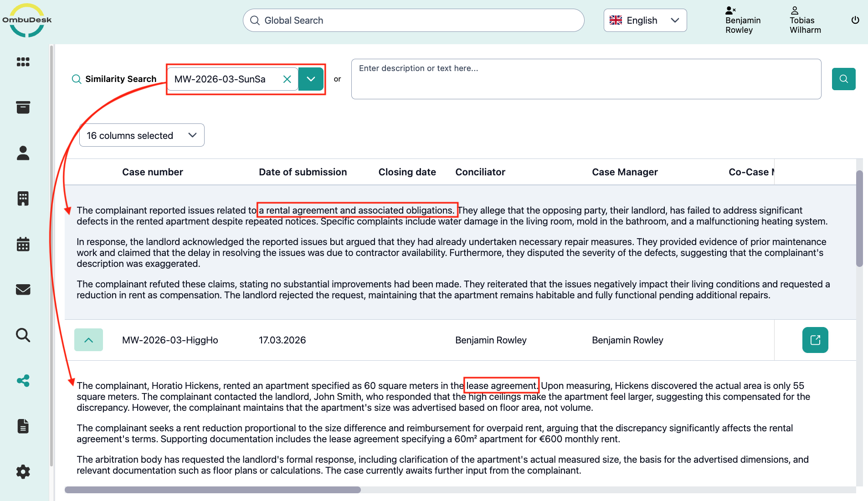The width and height of the screenshot is (868, 501).
Task: Open the dashboard grid icon in sidebar
Action: [x=23, y=62]
